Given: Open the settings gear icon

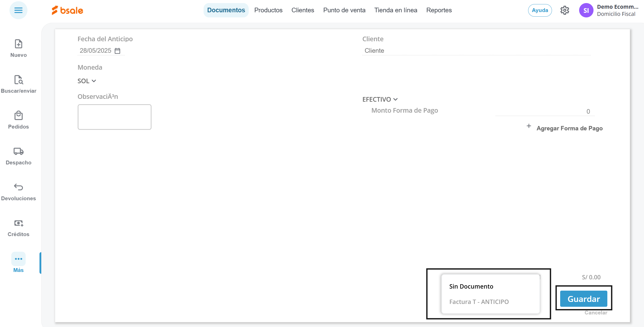Looking at the screenshot, I should [x=565, y=10].
